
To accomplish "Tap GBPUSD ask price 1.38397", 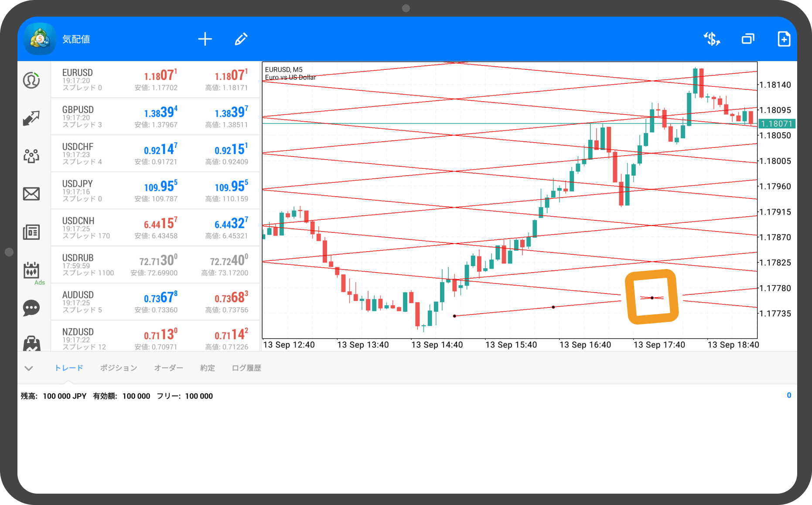I will 231,112.
